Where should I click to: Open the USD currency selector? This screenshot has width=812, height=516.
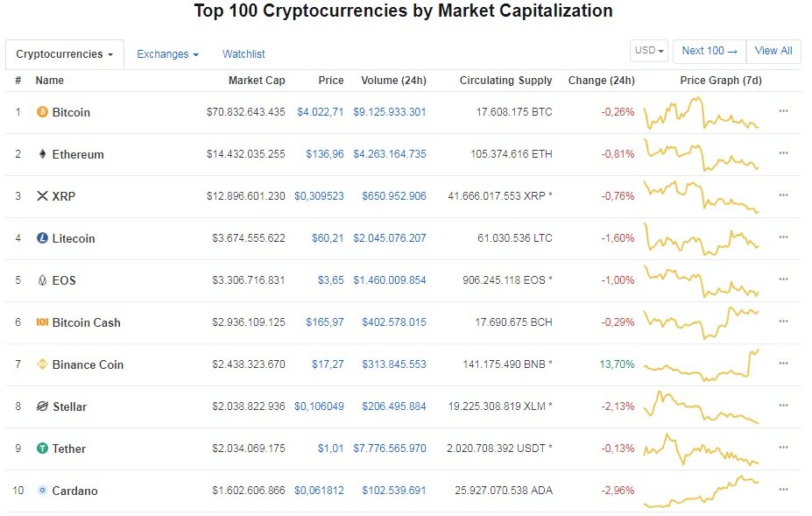click(x=650, y=51)
